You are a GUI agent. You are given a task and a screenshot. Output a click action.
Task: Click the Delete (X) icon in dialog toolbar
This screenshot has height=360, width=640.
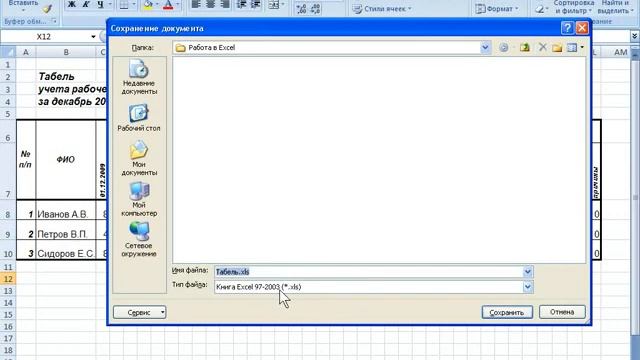pos(542,47)
